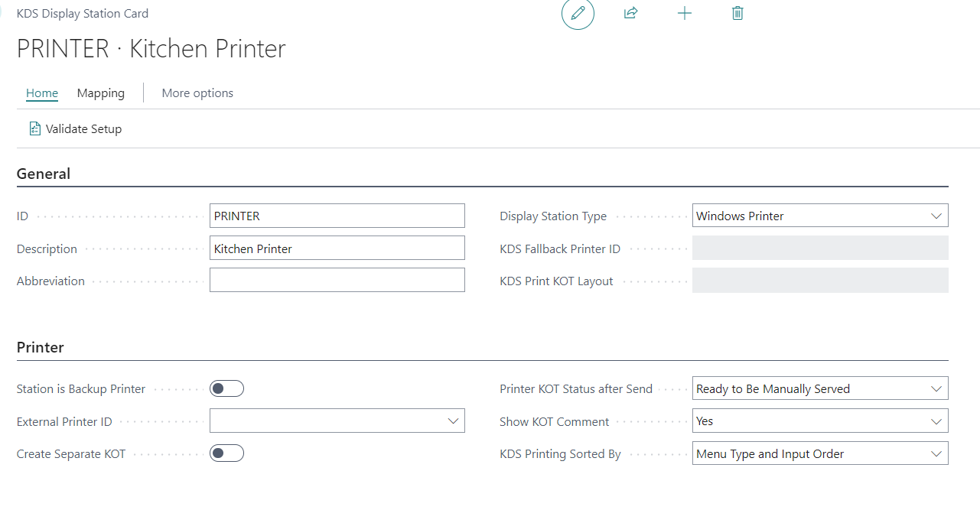Expand the External Printer ID dropdown
The image size is (980, 510).
[337, 421]
